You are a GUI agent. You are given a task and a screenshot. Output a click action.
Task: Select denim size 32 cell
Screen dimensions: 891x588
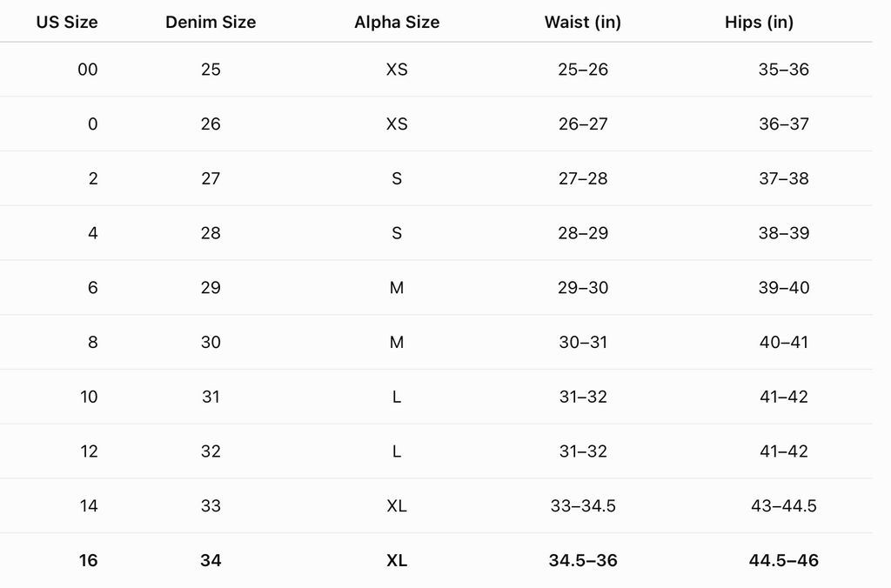211,451
